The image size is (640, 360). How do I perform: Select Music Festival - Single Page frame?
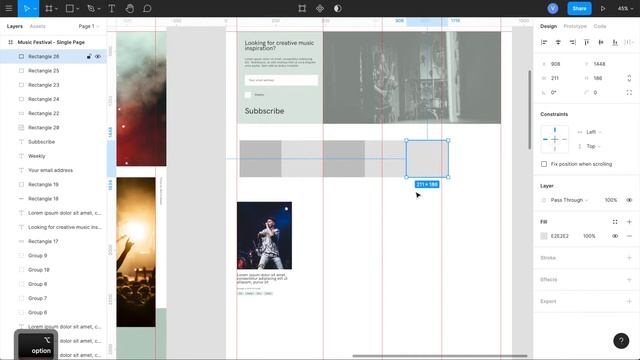coord(51,42)
